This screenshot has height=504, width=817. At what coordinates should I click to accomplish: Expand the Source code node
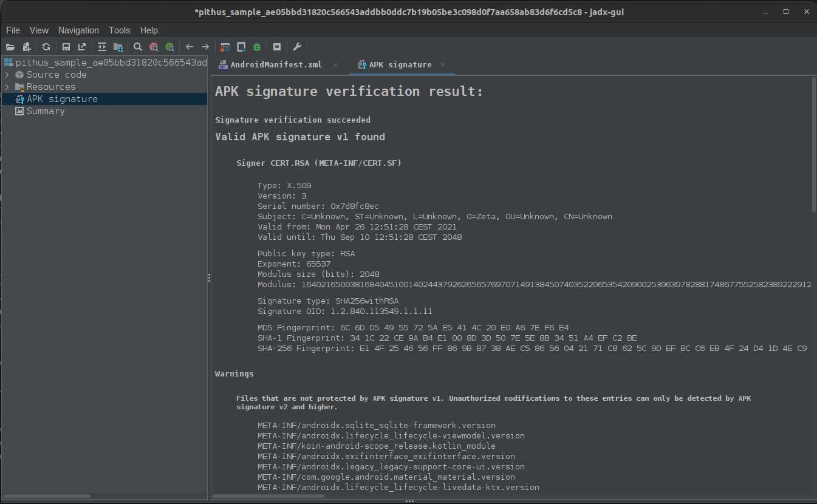tap(7, 75)
